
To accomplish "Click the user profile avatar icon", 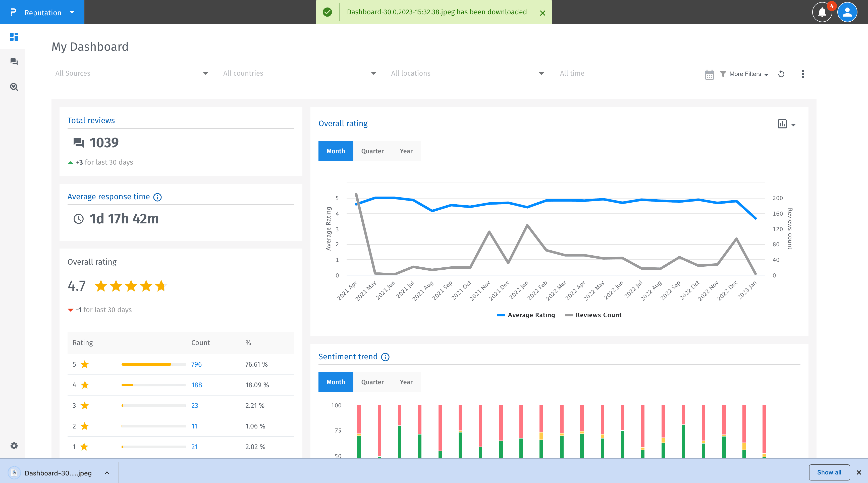I will coord(847,13).
